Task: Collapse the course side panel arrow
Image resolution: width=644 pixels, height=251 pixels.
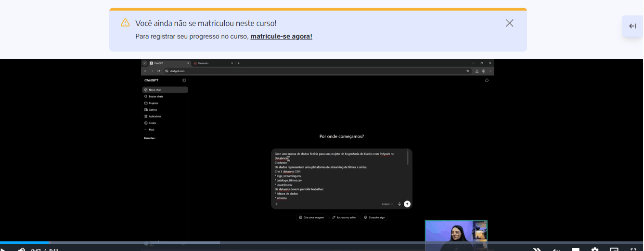Action: pos(632,26)
